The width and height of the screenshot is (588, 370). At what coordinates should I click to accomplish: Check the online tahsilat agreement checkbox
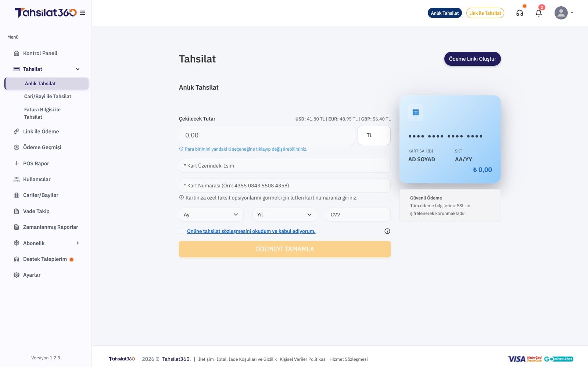point(182,231)
